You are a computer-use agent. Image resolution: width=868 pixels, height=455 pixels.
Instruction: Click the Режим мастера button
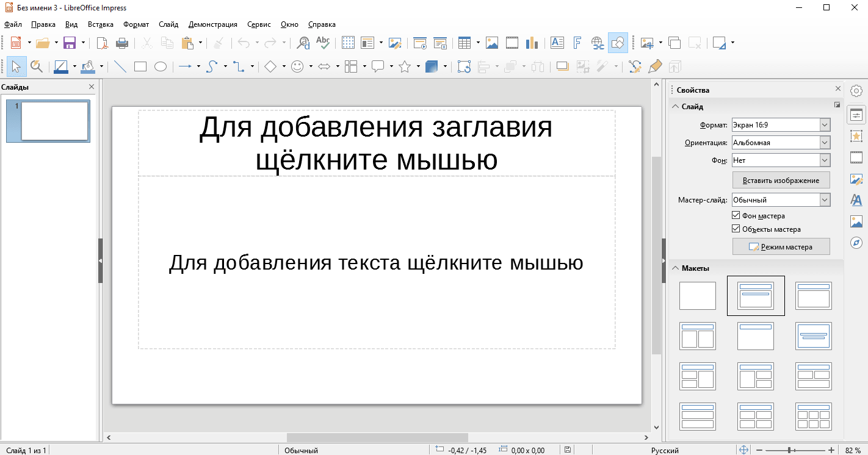(x=781, y=247)
